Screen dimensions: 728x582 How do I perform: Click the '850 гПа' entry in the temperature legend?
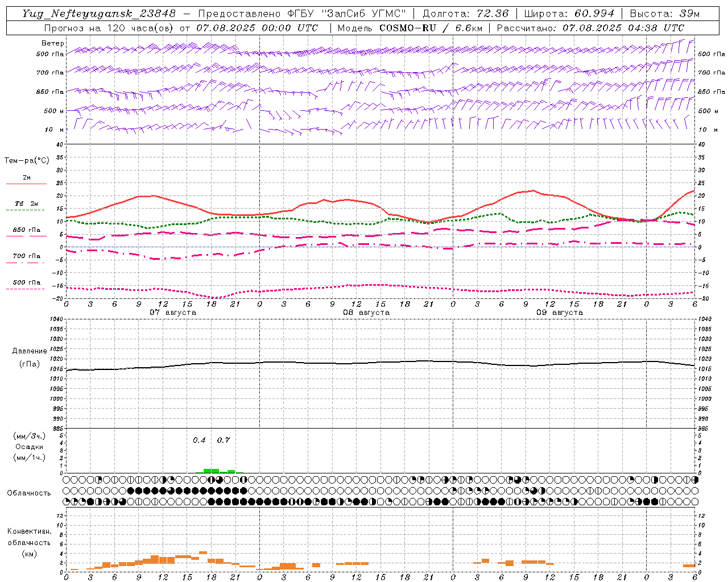click(26, 230)
